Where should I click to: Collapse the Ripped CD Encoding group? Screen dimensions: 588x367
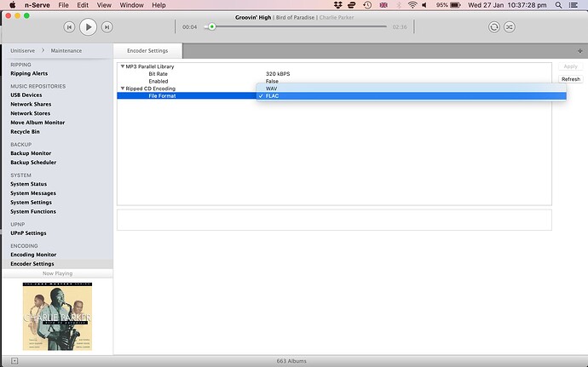pyautogui.click(x=122, y=89)
